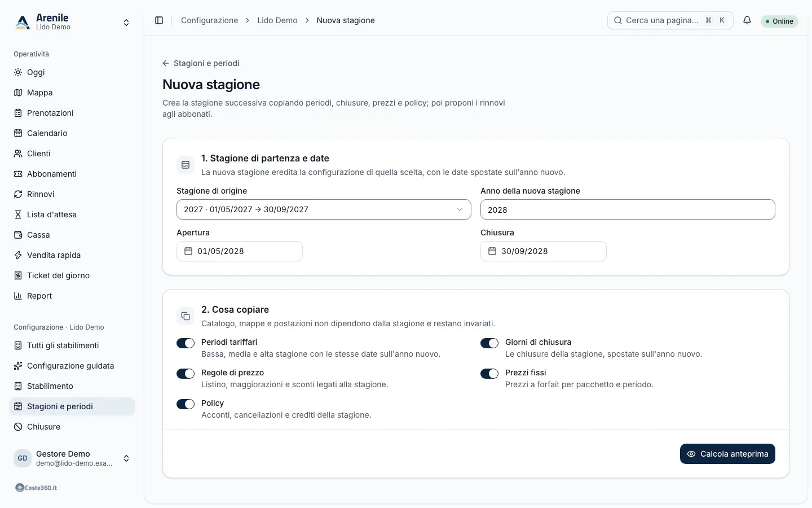Toggle the Prezzi fissi switch

pyautogui.click(x=489, y=374)
